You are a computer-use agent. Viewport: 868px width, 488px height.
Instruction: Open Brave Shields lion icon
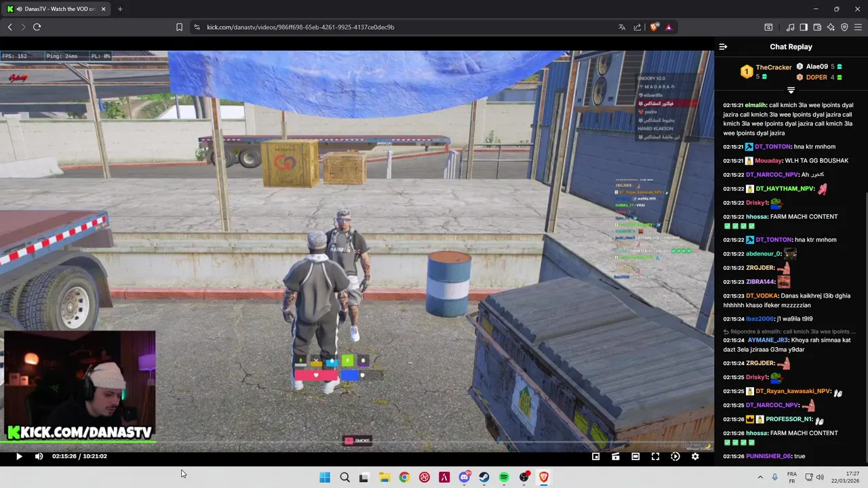point(654,27)
